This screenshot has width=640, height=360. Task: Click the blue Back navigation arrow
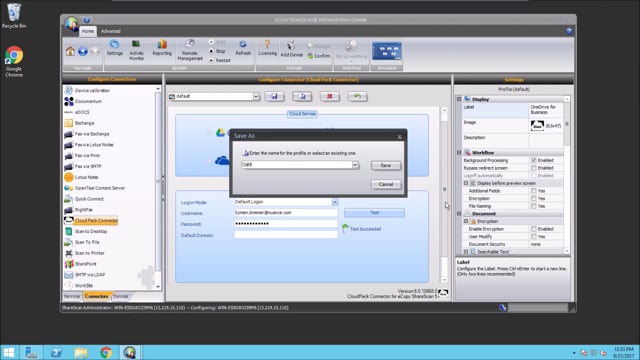point(83,51)
